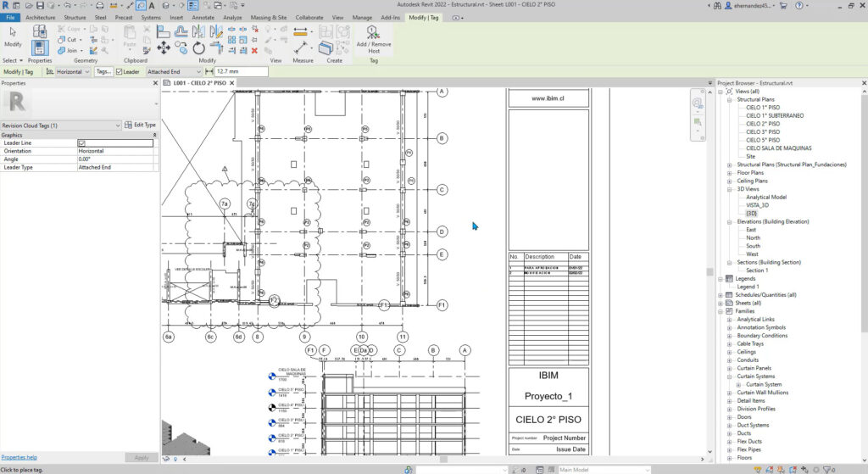868x474 pixels.
Task: Uncheck the Leader checkbox in options bar
Action: click(x=120, y=72)
